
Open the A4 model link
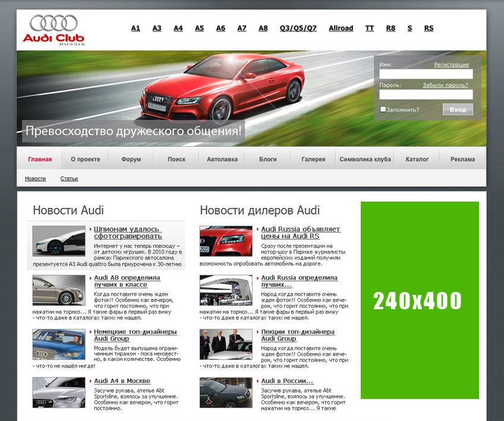point(178,28)
